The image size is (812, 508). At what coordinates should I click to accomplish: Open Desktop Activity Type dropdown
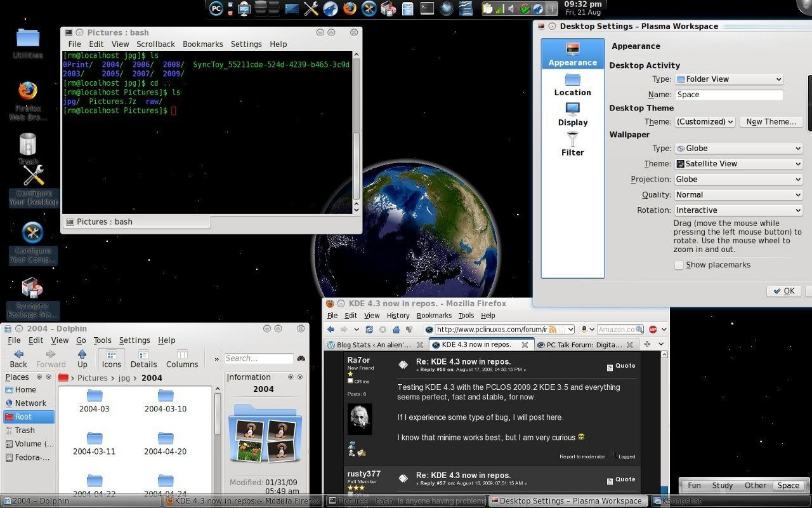point(728,79)
